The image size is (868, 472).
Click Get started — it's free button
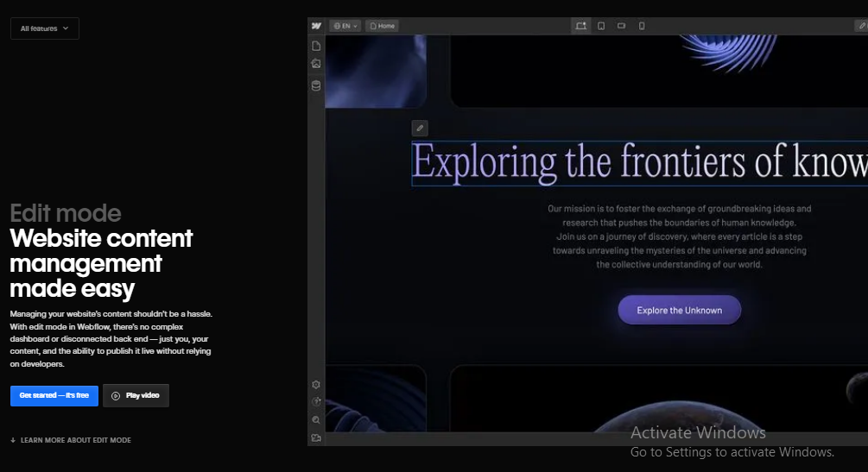tap(54, 396)
